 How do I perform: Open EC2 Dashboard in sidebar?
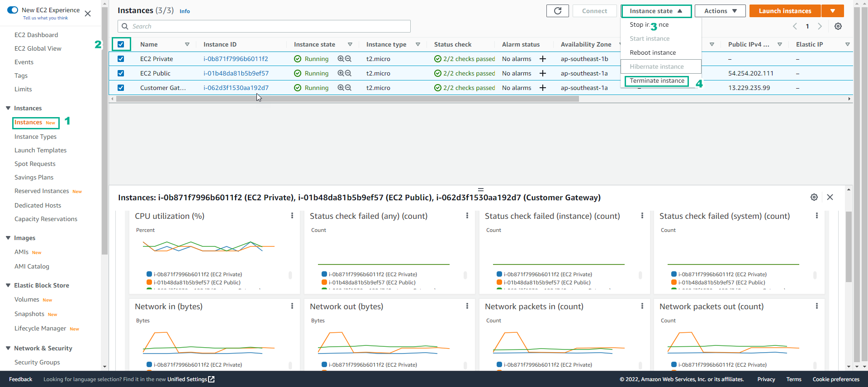coord(36,35)
